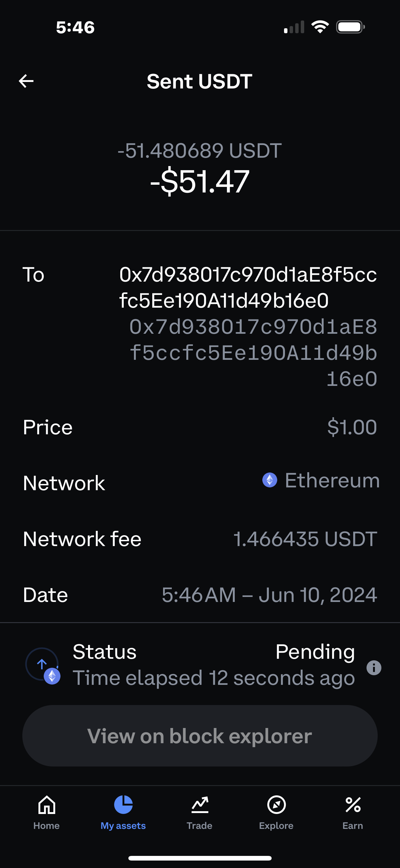
Task: Tap the status info icon
Action: (x=374, y=667)
